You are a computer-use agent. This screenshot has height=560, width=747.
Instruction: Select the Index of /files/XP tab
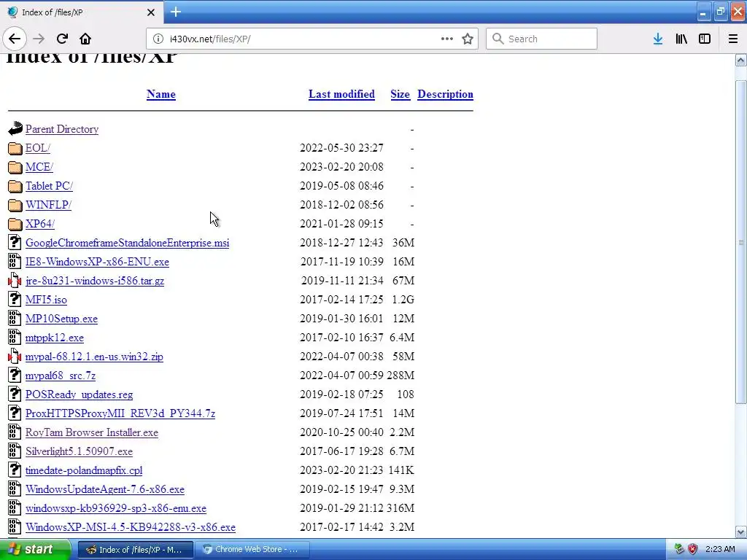pyautogui.click(x=81, y=12)
